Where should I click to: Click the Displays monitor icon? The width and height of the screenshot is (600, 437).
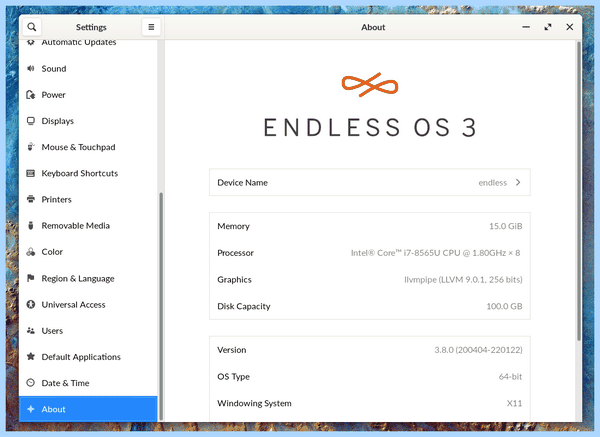[x=31, y=121]
